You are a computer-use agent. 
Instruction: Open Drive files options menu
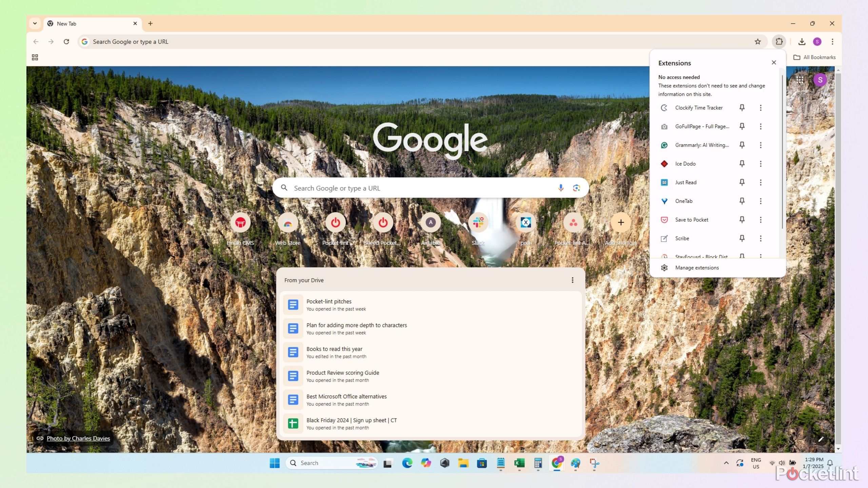572,280
